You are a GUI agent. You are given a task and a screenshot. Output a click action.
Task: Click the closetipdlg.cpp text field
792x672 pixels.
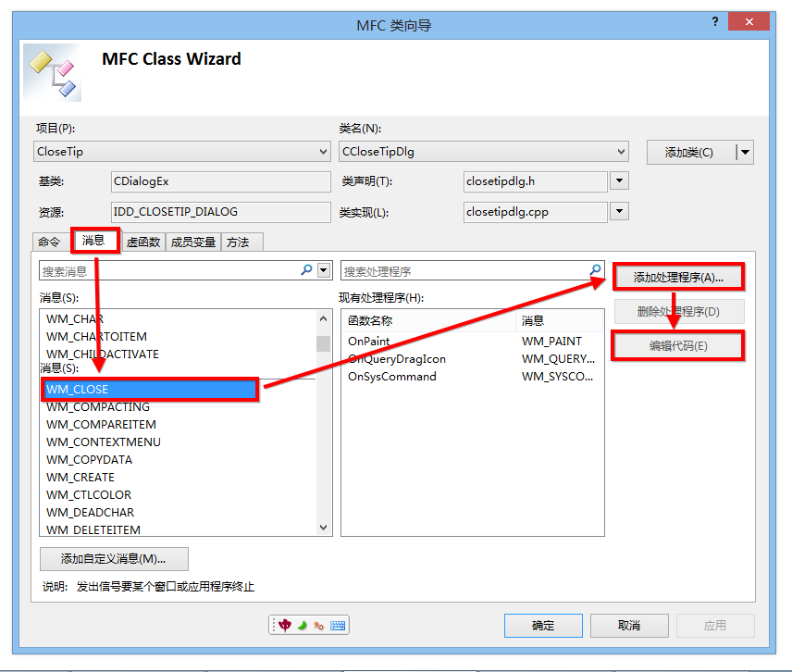(x=536, y=212)
